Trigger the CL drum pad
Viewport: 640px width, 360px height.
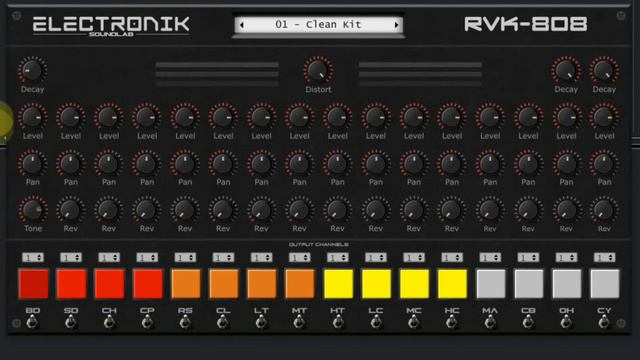[224, 284]
